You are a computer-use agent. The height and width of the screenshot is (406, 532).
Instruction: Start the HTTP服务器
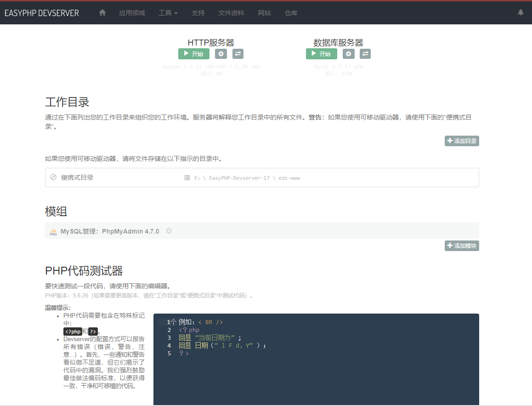click(193, 54)
